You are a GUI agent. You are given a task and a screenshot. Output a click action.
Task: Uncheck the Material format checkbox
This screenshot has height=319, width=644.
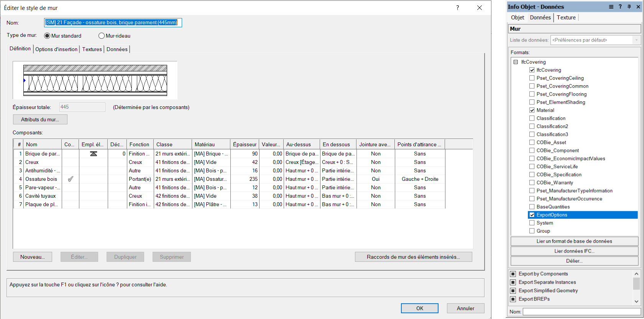coord(532,110)
